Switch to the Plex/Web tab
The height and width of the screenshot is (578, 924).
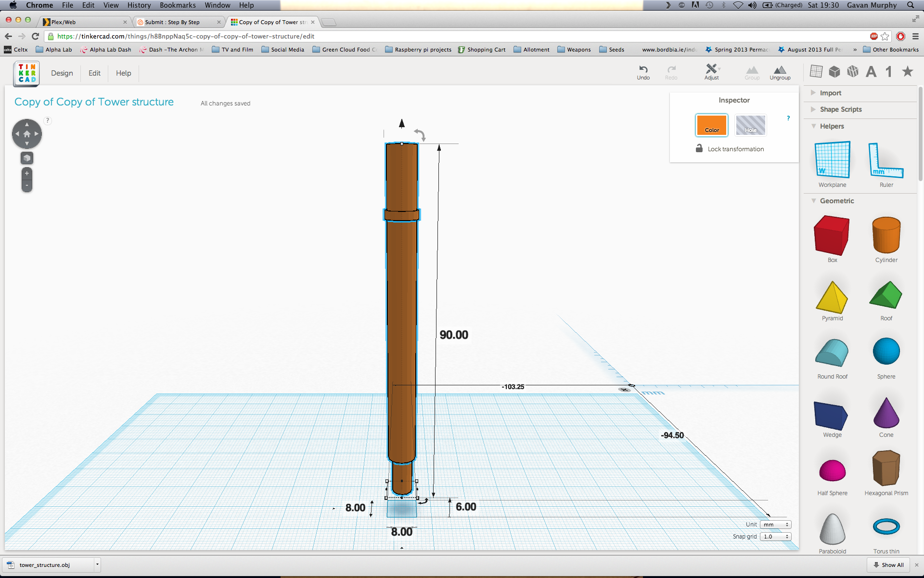(x=84, y=22)
